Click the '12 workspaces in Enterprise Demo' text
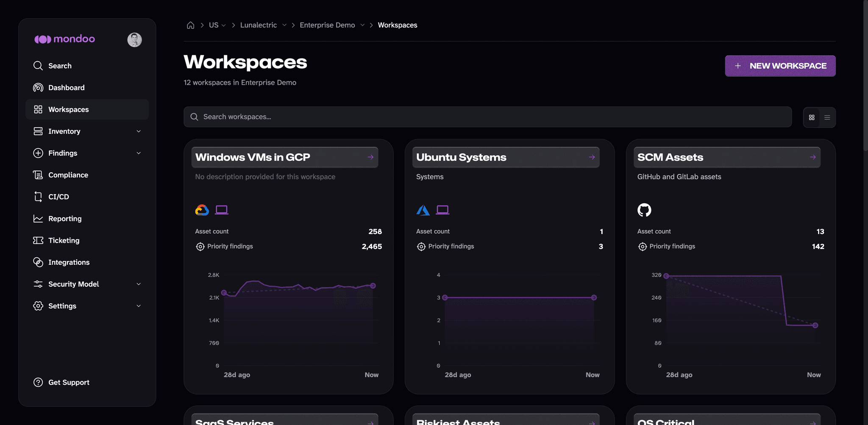The image size is (868, 425). [x=240, y=82]
